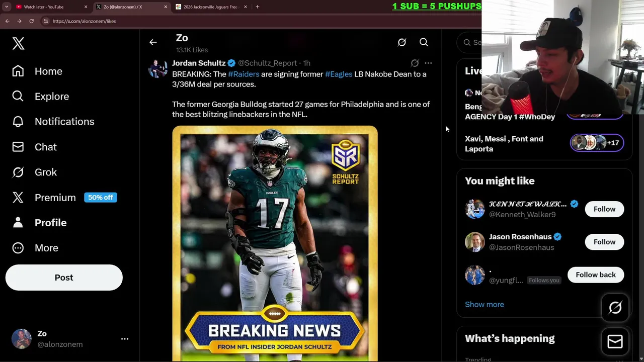Click Show more suggestions link

point(485,304)
